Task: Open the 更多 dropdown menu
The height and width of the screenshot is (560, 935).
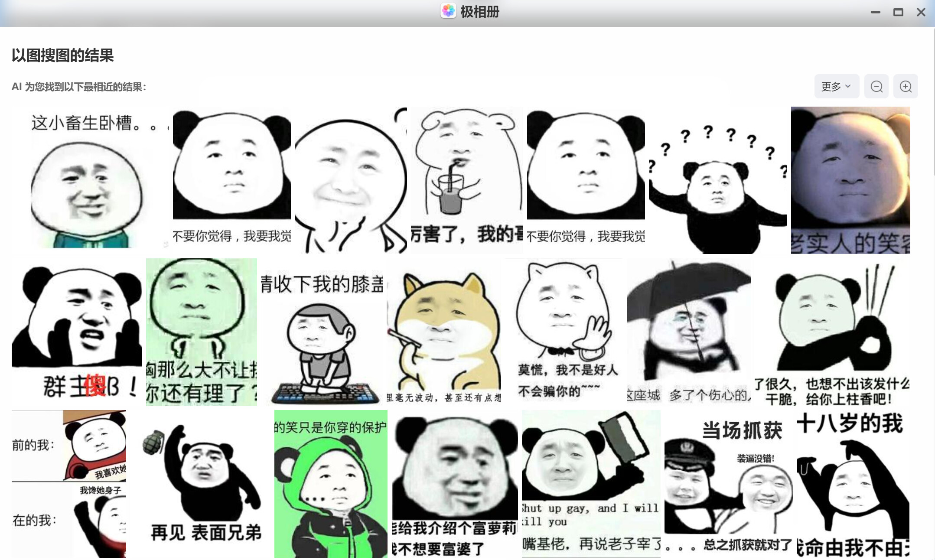Action: 835,87
